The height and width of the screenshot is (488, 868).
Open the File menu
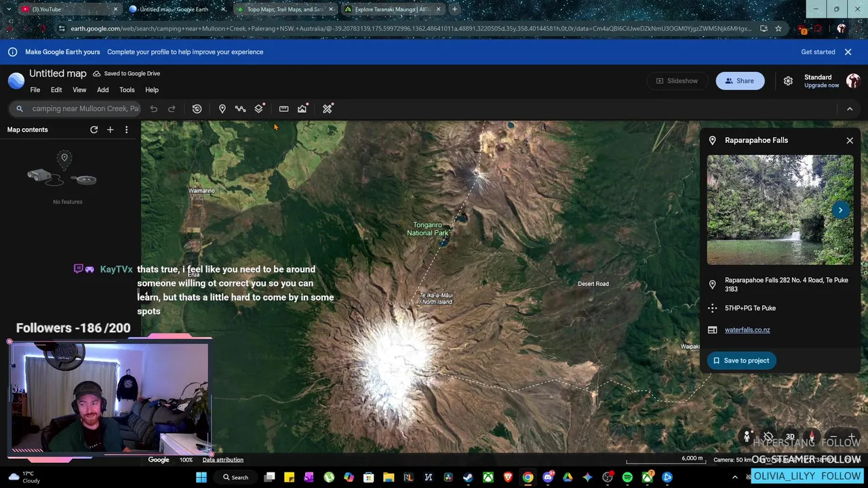point(35,90)
